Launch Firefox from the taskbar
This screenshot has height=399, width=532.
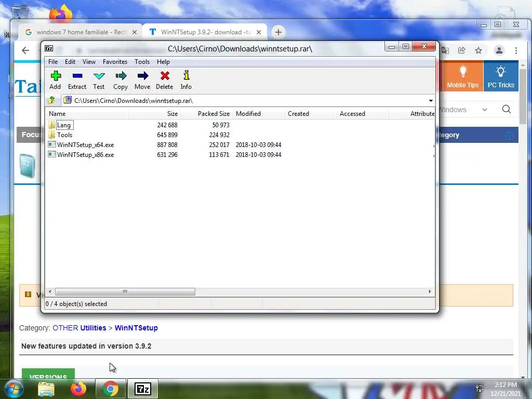pyautogui.click(x=78, y=389)
